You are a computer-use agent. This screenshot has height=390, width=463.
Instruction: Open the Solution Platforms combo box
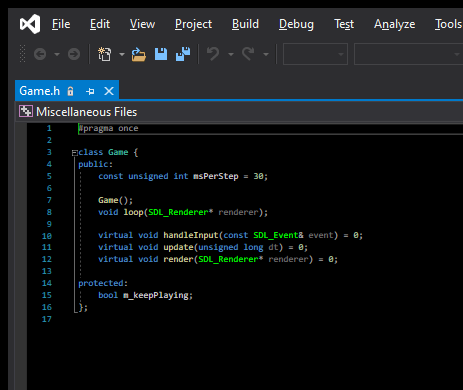[408, 54]
